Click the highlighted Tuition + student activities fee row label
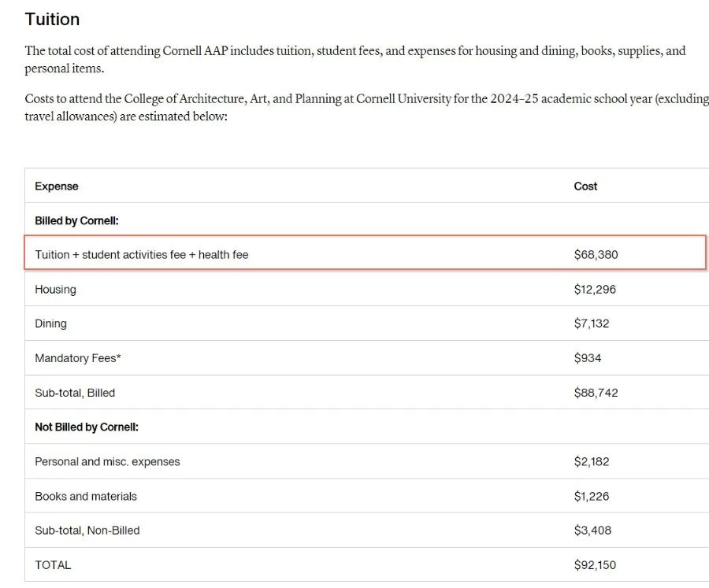The width and height of the screenshot is (709, 588). click(x=142, y=255)
